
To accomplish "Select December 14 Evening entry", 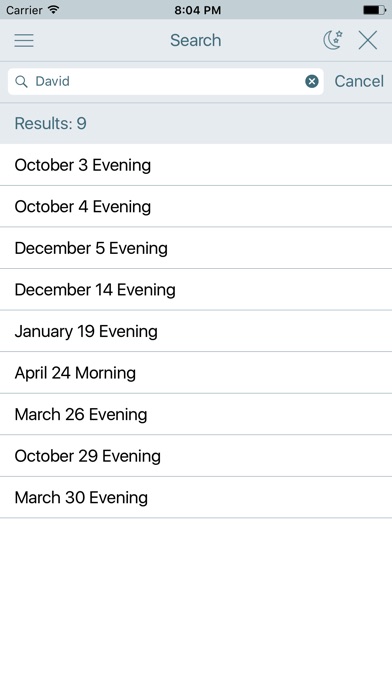I will (196, 289).
